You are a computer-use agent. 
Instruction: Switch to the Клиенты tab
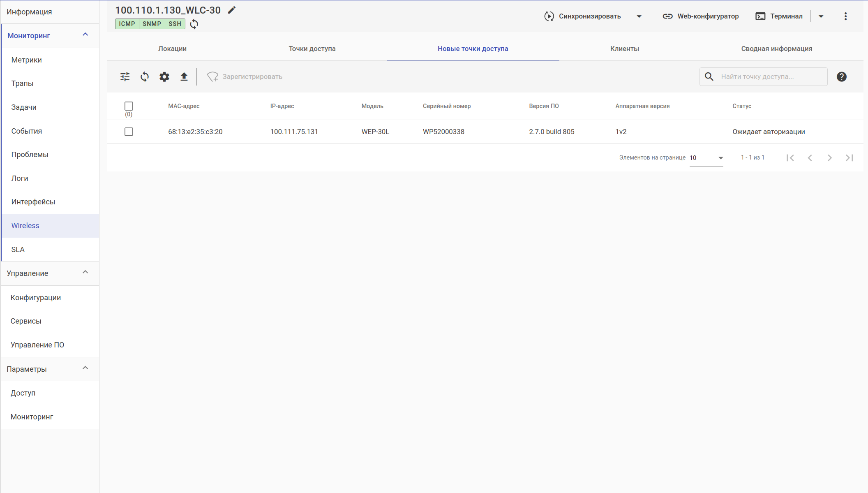pos(624,49)
